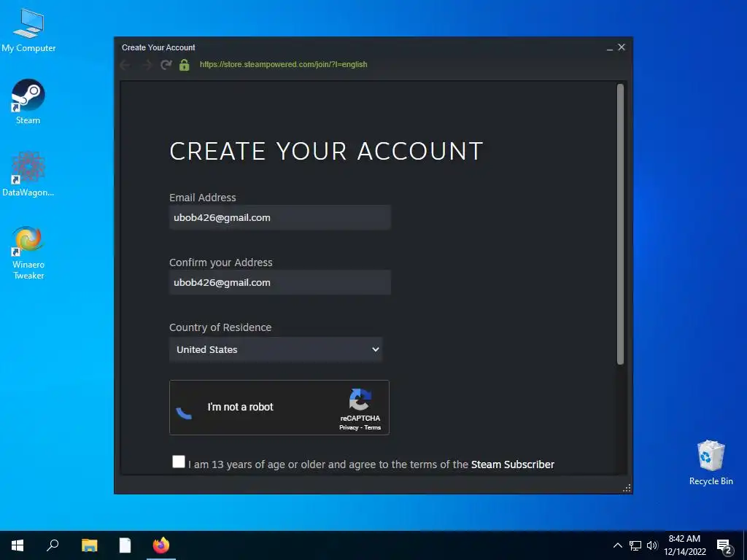Select the Winaero Tweaker desktop shortcut
The image size is (747, 560).
(x=28, y=253)
